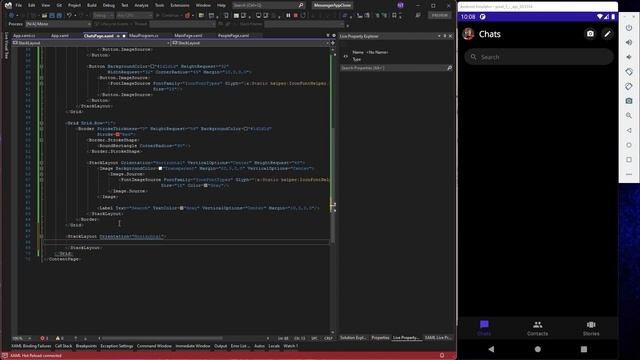The height and width of the screenshot is (360, 640).
Task: Open the Solution Explorer panel tab
Action: 353,338
